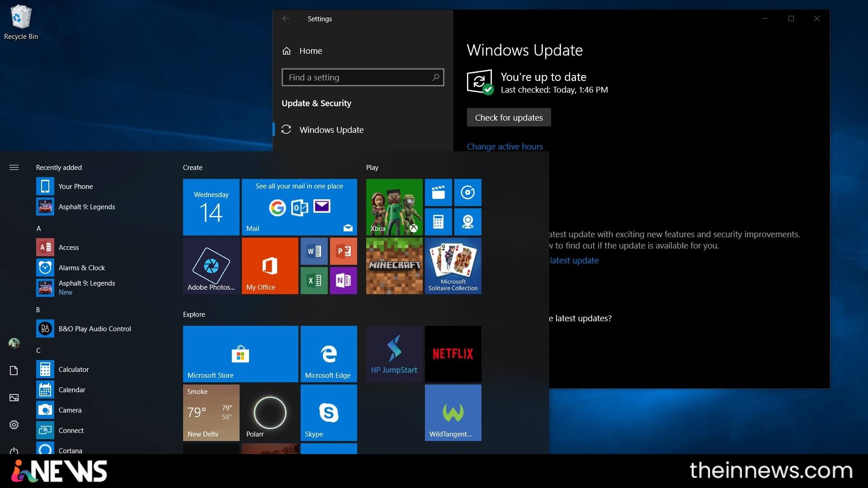Open the Wednesday 14 calendar tile
868x488 pixels.
[x=211, y=207]
